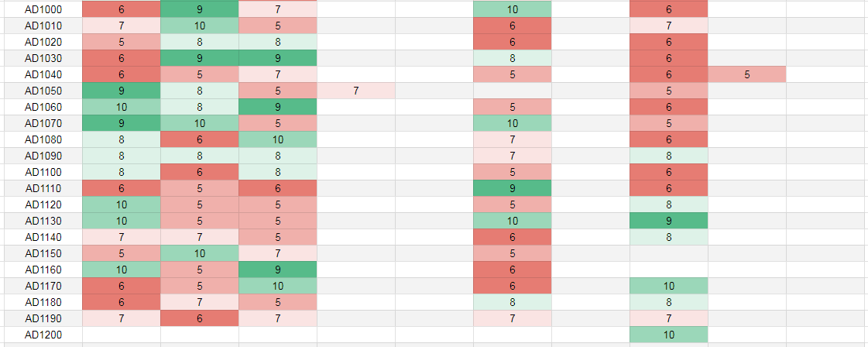Click the green 10 in row AD1150

pyautogui.click(x=200, y=253)
